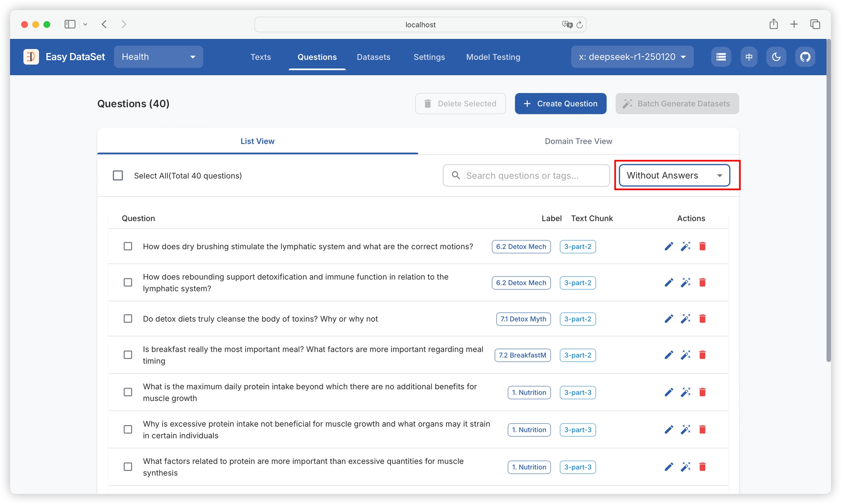Tick checkbox for dry brushing question
The image size is (841, 504).
pyautogui.click(x=128, y=246)
